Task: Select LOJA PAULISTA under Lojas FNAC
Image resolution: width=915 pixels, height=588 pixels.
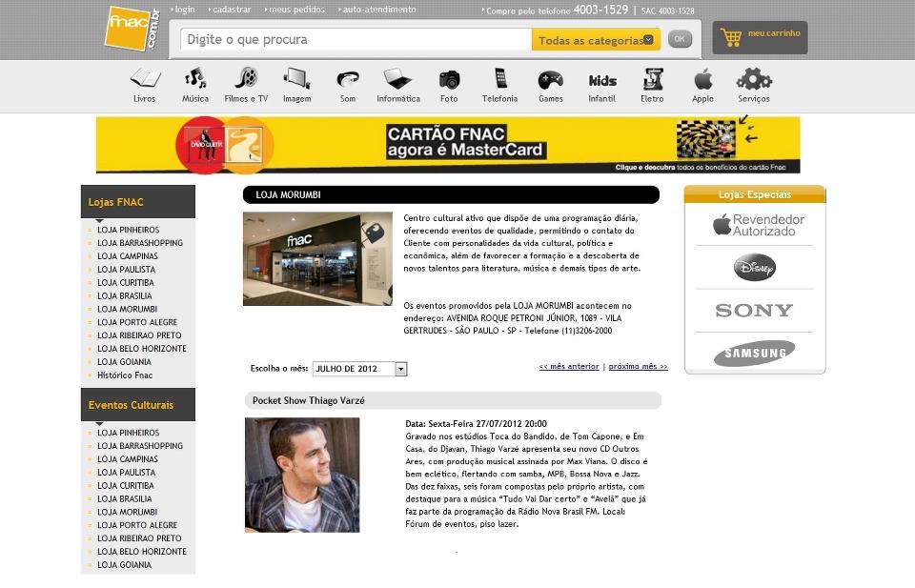Action: pos(127,270)
